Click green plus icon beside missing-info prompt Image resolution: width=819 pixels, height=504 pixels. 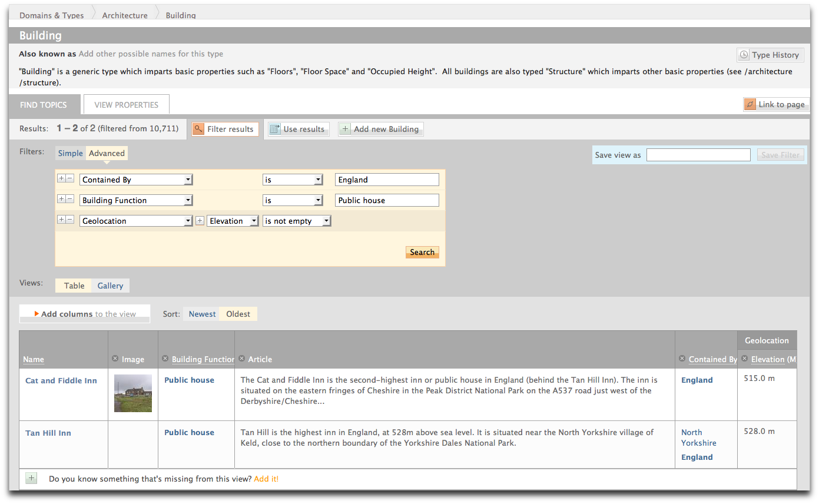pyautogui.click(x=31, y=479)
